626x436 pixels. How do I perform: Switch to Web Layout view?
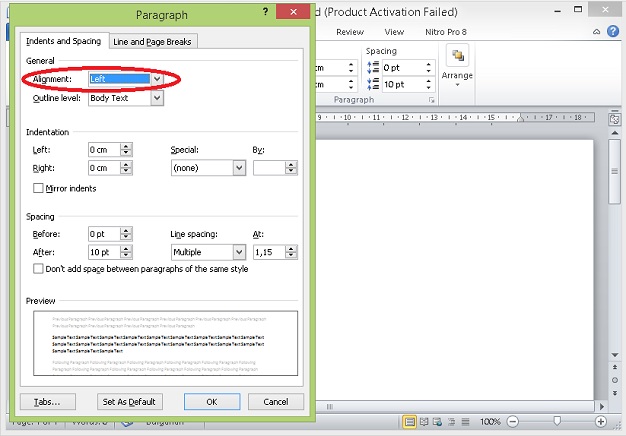tap(438, 422)
